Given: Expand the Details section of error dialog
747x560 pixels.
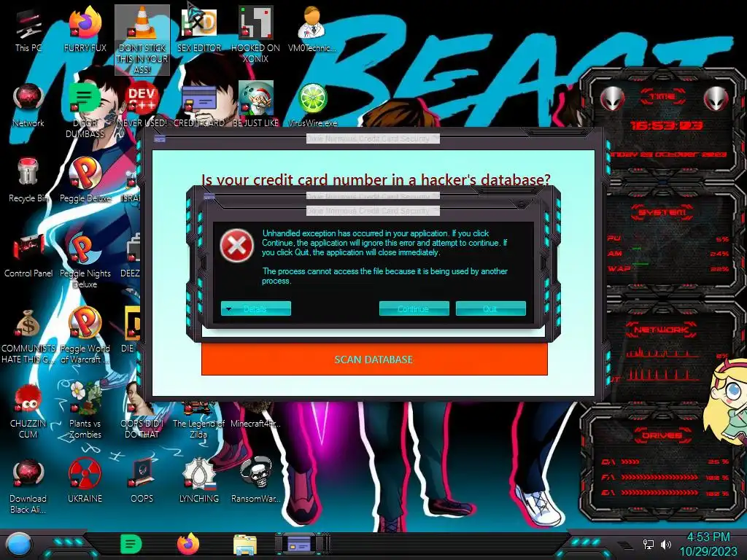Looking at the screenshot, I should (x=256, y=308).
